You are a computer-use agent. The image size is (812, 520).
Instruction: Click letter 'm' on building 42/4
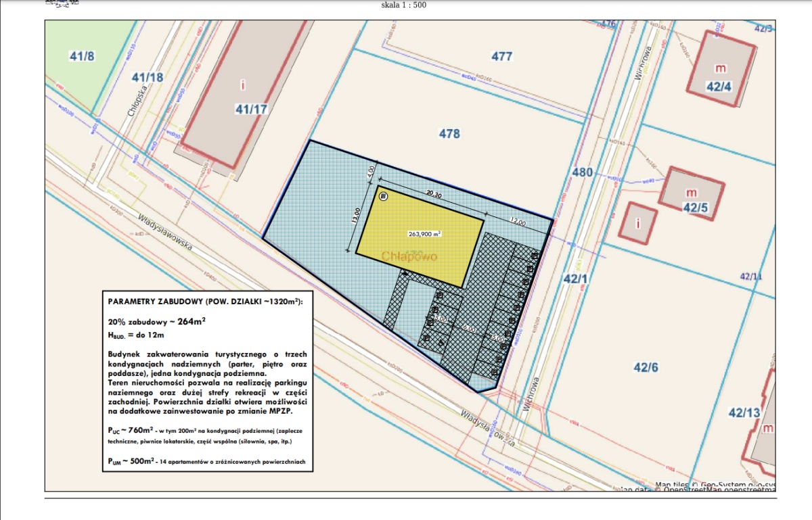point(721,69)
